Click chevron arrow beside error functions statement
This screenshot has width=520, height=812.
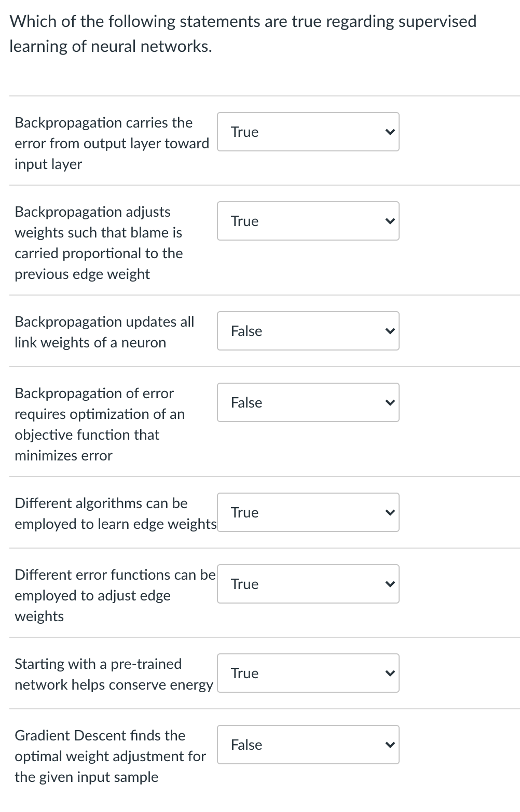tap(390, 584)
